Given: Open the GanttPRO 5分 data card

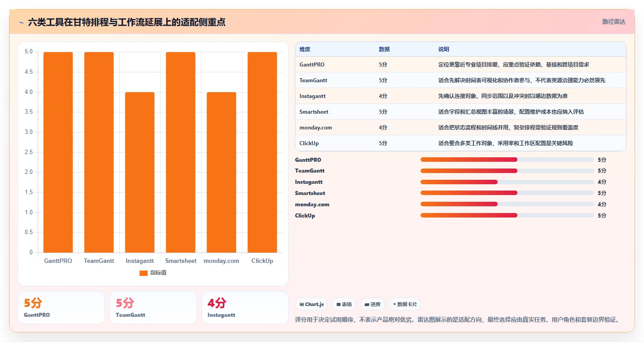Looking at the screenshot, I should point(61,307).
